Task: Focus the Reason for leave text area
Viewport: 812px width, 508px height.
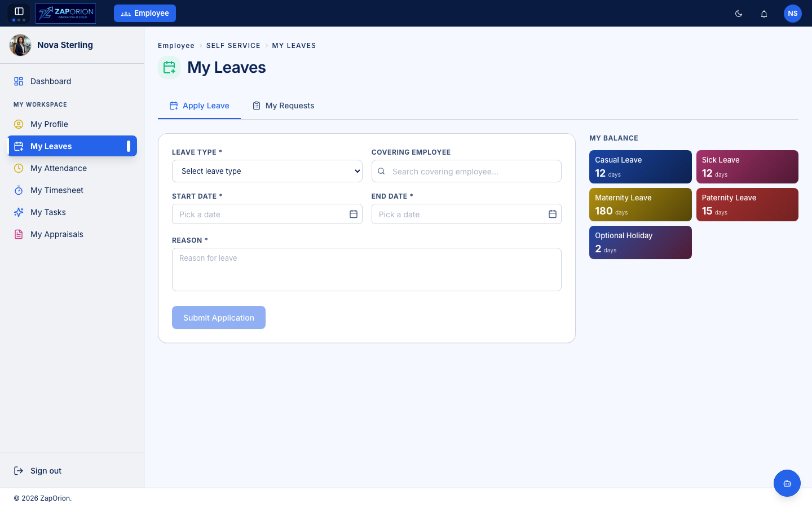Action: tap(367, 270)
